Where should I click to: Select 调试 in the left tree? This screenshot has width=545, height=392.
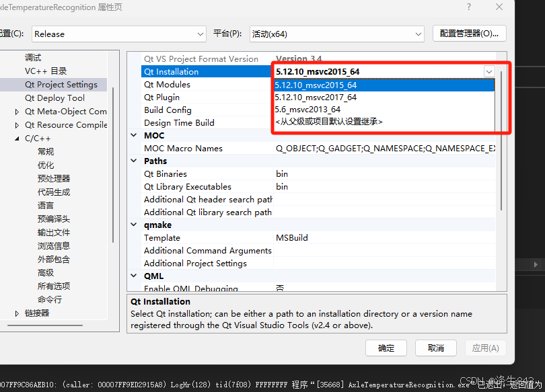[x=33, y=58]
